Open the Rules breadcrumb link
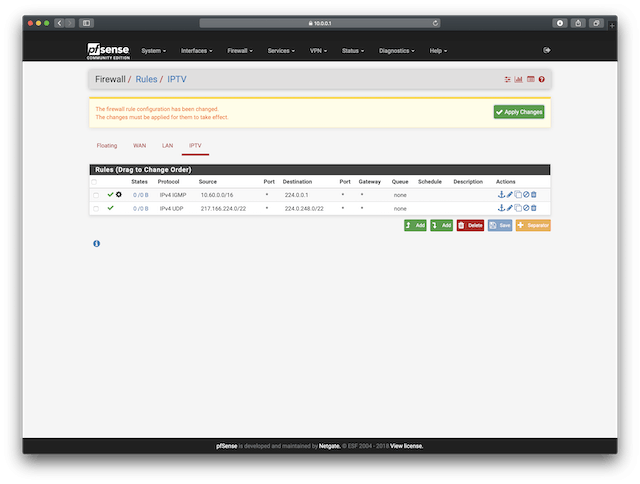Image resolution: width=640 pixels, height=484 pixels. pyautogui.click(x=146, y=79)
